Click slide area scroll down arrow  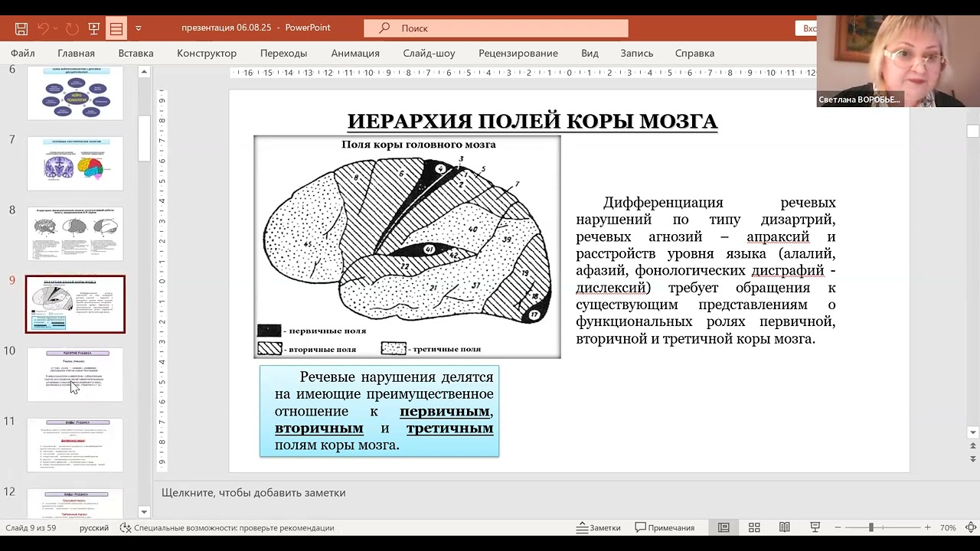(973, 432)
